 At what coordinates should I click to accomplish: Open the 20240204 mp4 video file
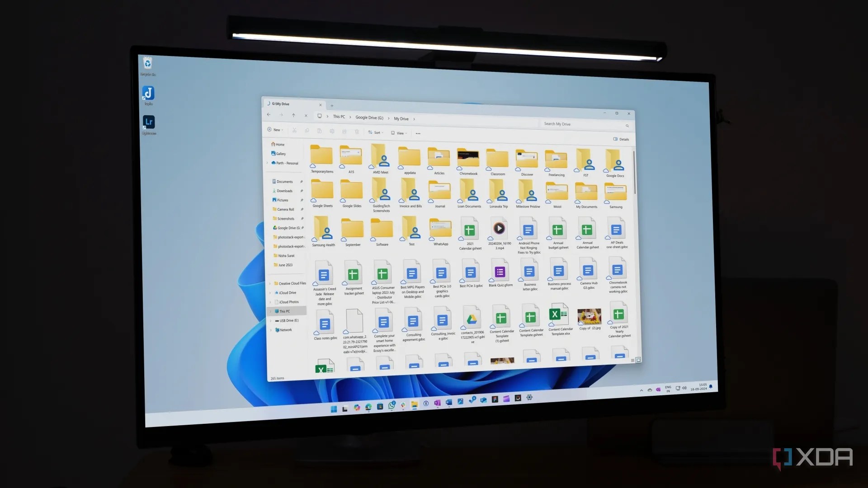click(499, 229)
